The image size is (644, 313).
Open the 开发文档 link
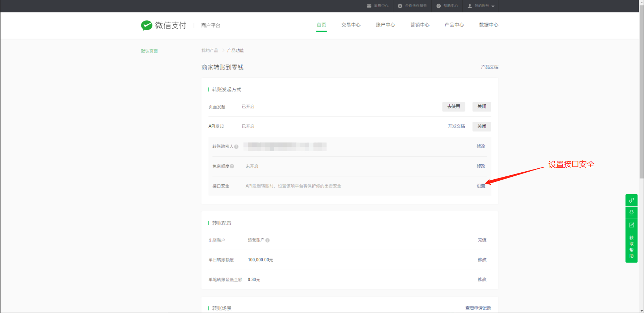point(456,126)
